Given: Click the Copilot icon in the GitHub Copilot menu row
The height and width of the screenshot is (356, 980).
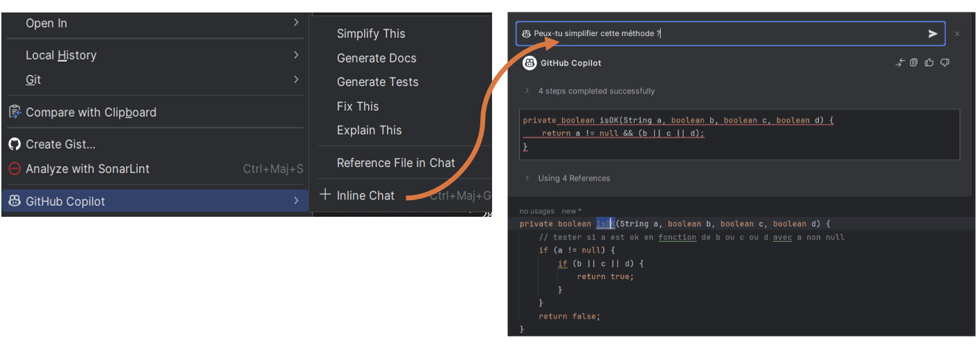Looking at the screenshot, I should tap(15, 202).
